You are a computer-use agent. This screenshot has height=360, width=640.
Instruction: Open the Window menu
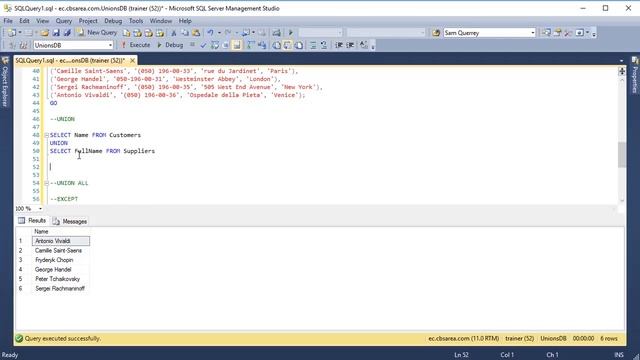click(160, 21)
